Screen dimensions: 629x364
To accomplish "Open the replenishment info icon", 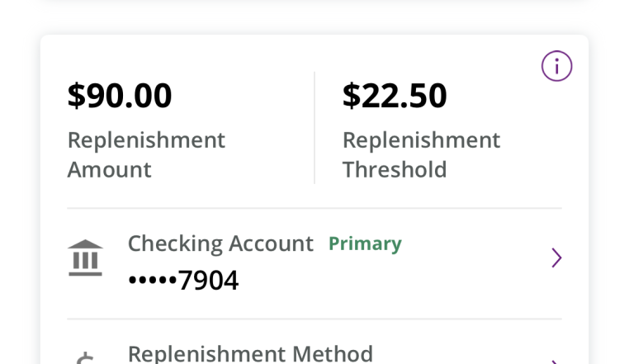I will click(556, 66).
